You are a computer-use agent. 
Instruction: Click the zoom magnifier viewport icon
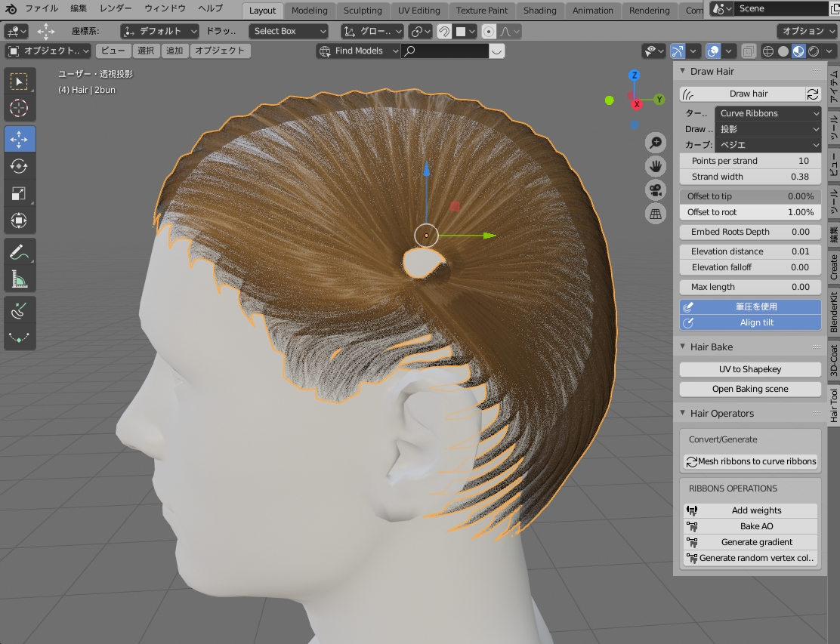(x=655, y=143)
